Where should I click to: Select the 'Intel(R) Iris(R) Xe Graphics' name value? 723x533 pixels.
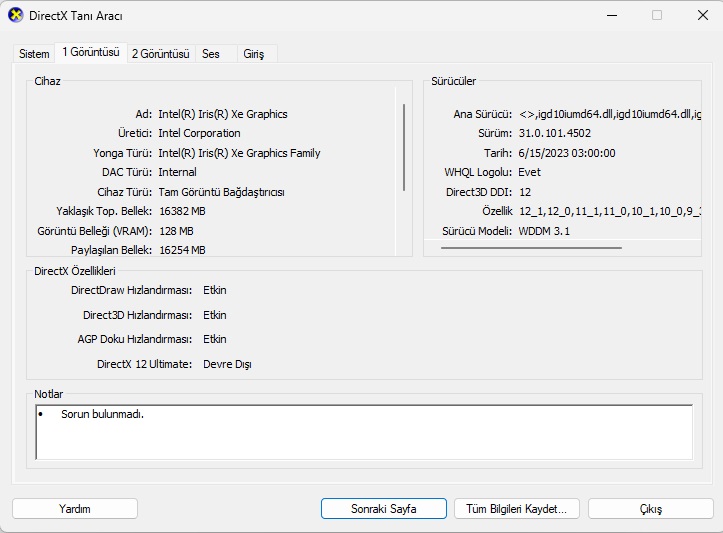(223, 114)
